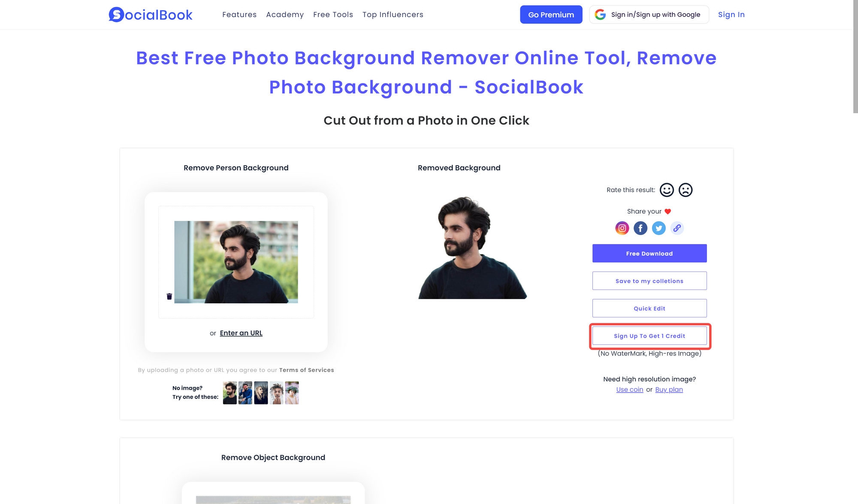Click Sign In link
This screenshot has height=504, width=858.
[x=731, y=15]
